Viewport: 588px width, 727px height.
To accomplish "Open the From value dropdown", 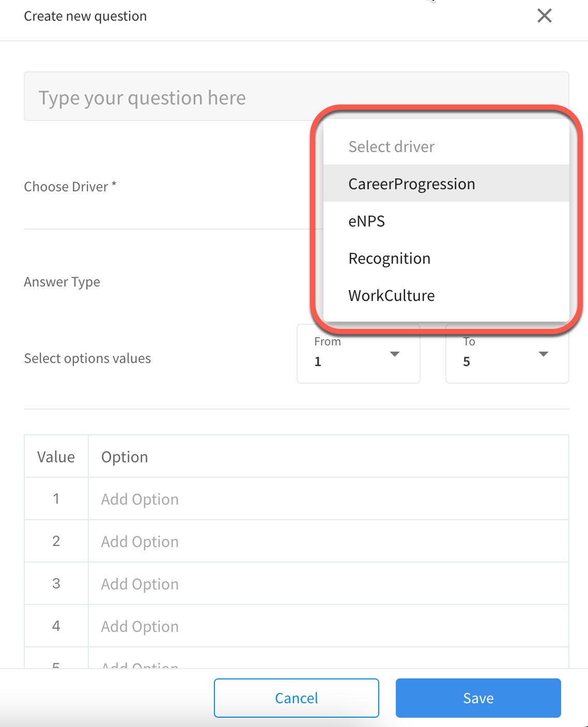I will pyautogui.click(x=359, y=354).
